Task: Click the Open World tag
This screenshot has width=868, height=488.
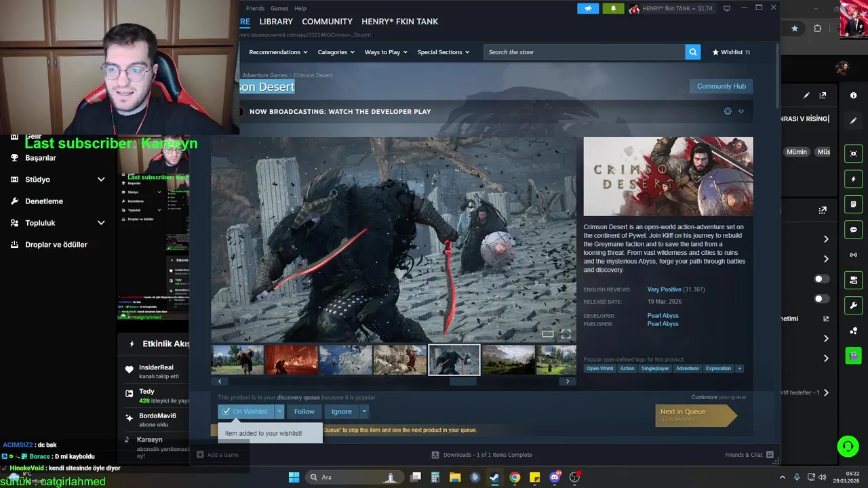Action: tap(599, 369)
